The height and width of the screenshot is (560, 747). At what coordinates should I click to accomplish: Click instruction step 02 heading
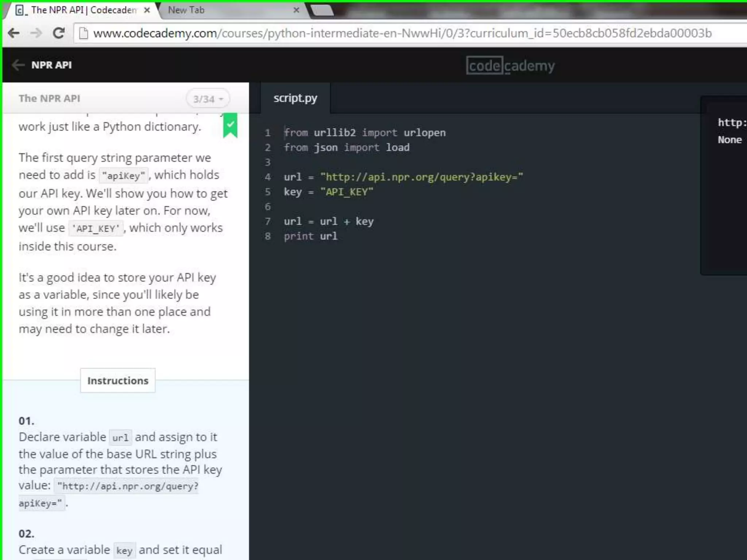click(x=27, y=534)
